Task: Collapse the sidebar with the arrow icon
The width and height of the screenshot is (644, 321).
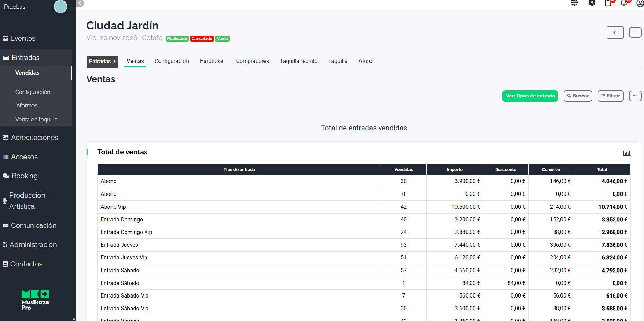Action: [x=80, y=3]
